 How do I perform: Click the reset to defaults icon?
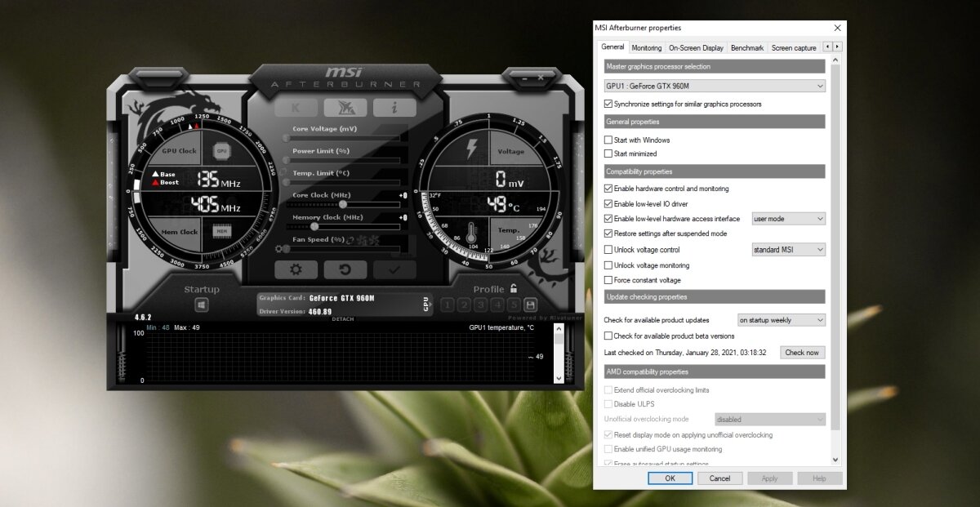click(345, 270)
